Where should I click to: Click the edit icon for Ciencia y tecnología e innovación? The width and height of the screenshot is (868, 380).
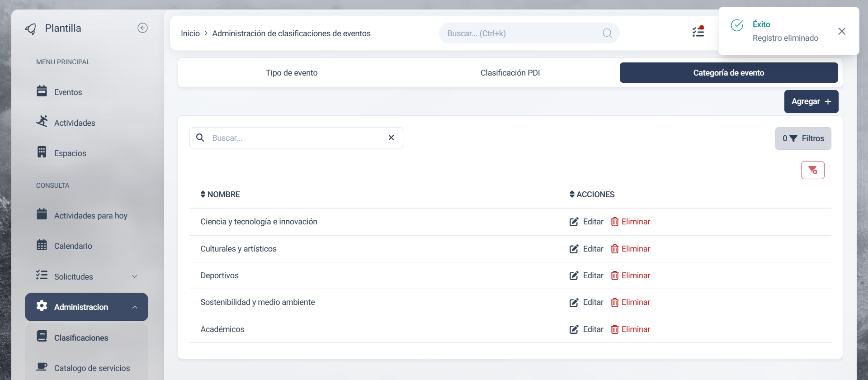point(574,222)
